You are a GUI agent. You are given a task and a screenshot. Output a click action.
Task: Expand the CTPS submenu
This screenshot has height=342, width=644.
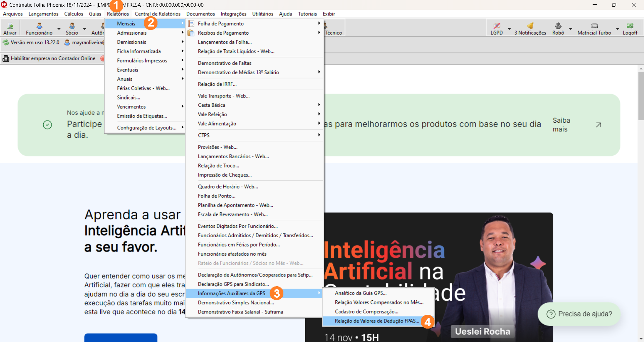click(x=255, y=135)
